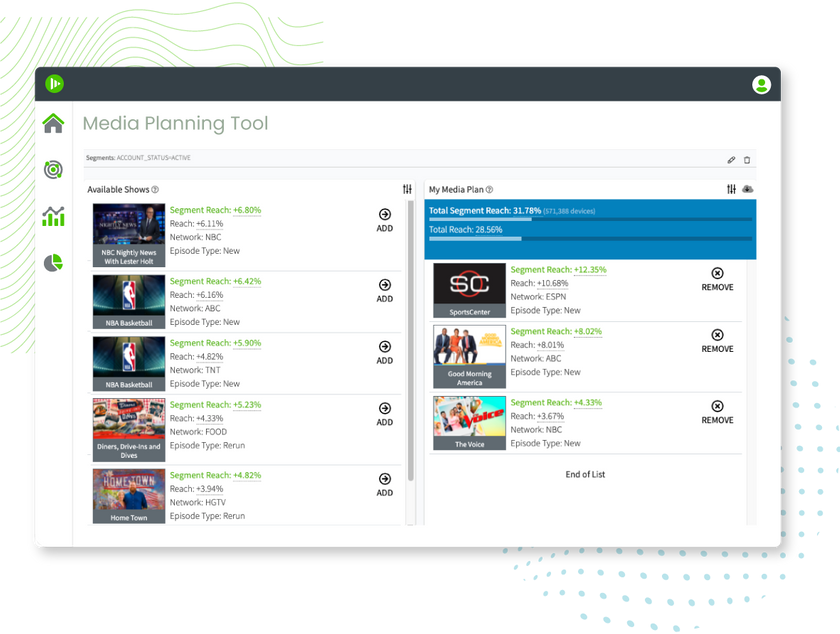
Task: Click Total Reach: 28.56% text
Action: click(466, 229)
